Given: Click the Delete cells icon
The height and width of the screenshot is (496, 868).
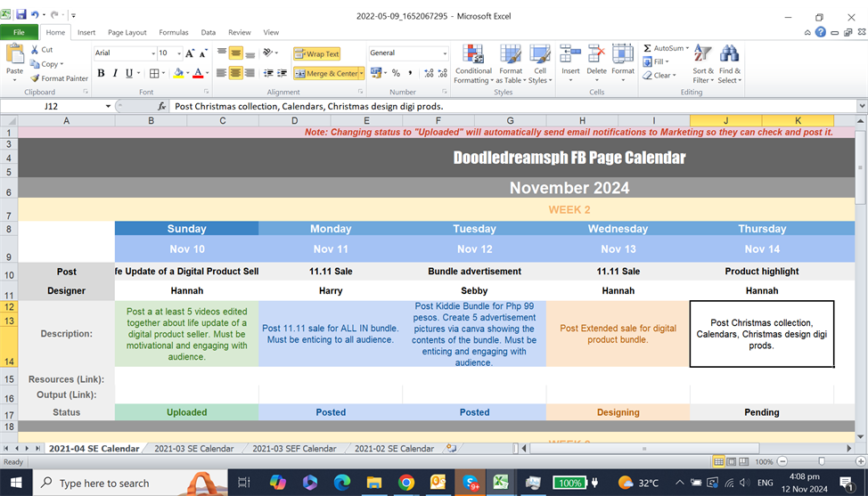Looking at the screenshot, I should pyautogui.click(x=596, y=54).
